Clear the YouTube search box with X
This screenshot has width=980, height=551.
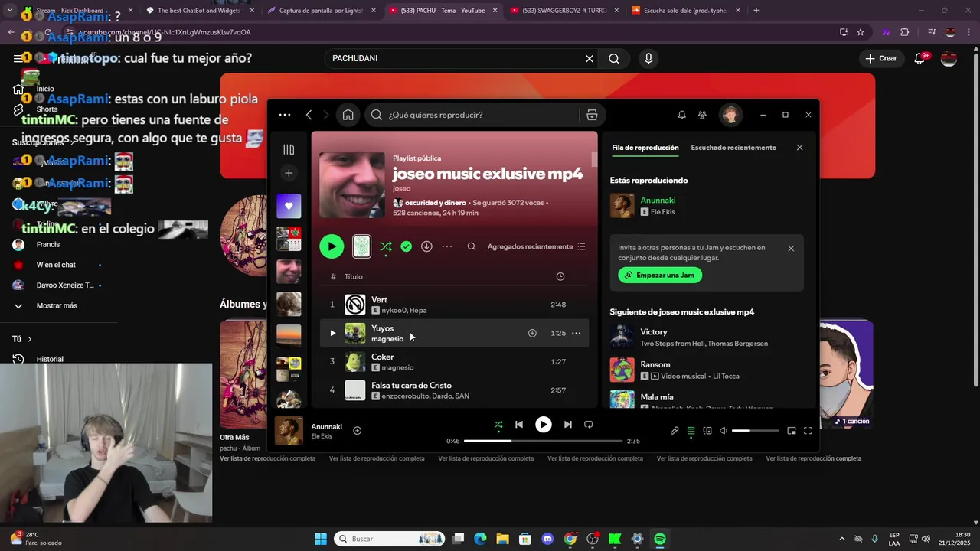590,58
